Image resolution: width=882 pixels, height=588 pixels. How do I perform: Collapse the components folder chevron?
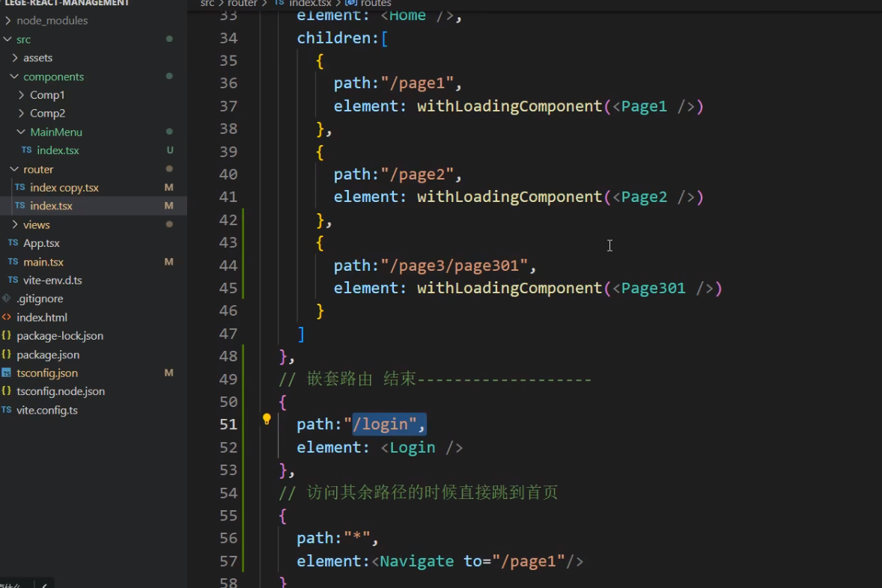[15, 76]
